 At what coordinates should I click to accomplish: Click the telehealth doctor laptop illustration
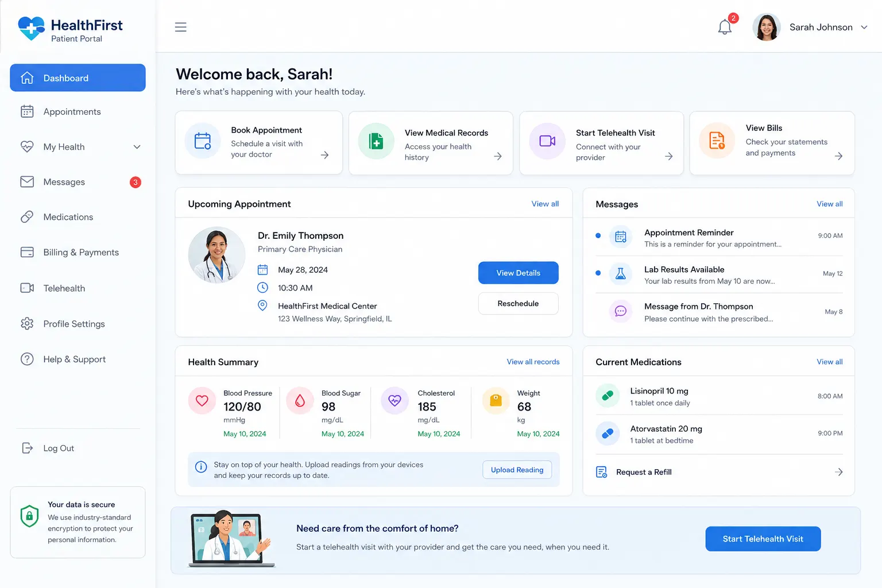(231, 539)
